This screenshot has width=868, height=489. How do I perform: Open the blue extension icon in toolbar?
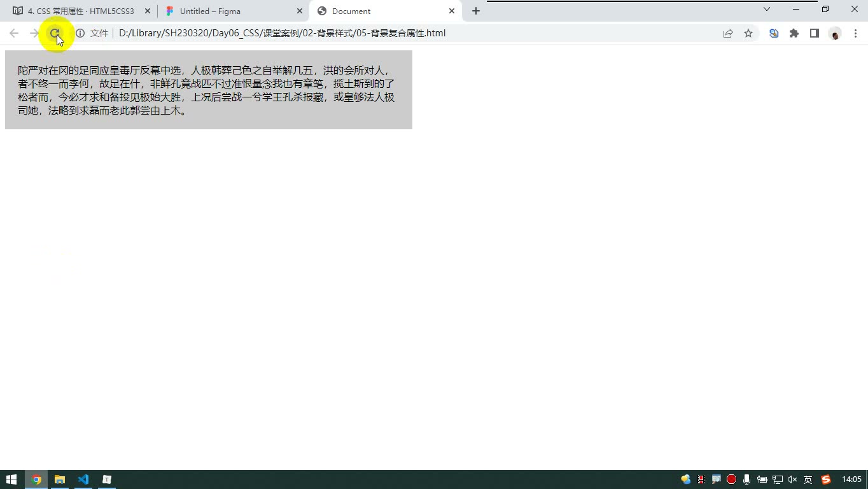point(774,33)
